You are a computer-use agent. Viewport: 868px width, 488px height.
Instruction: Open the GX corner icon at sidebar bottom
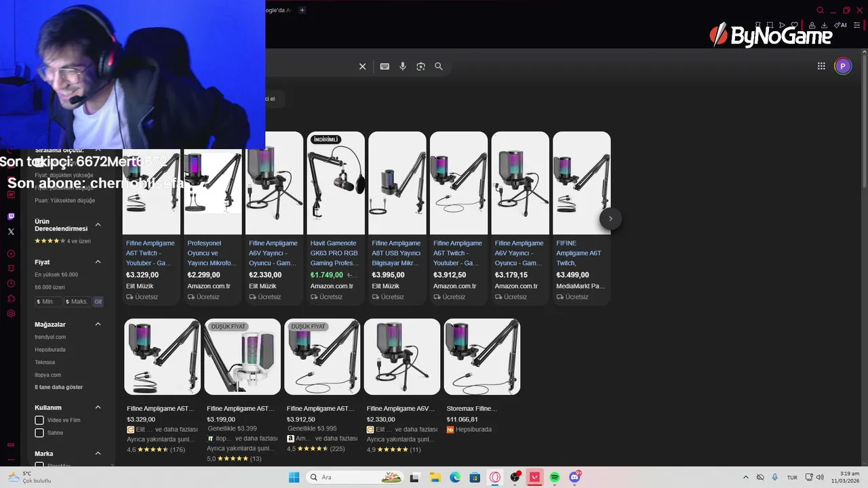point(11,445)
